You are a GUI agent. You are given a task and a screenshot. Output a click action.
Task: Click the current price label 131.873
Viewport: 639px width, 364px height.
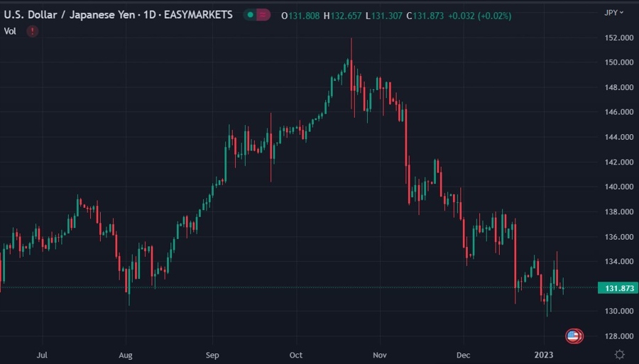[619, 288]
